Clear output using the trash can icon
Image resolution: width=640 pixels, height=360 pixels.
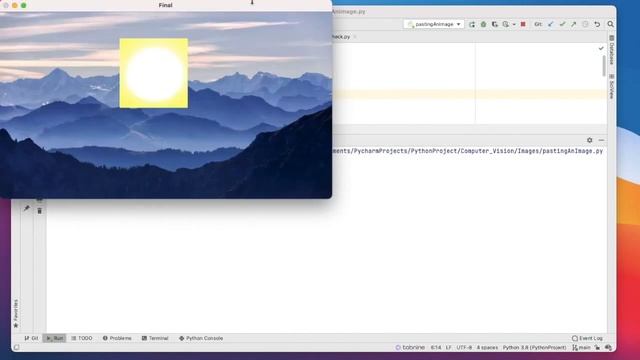tap(40, 211)
